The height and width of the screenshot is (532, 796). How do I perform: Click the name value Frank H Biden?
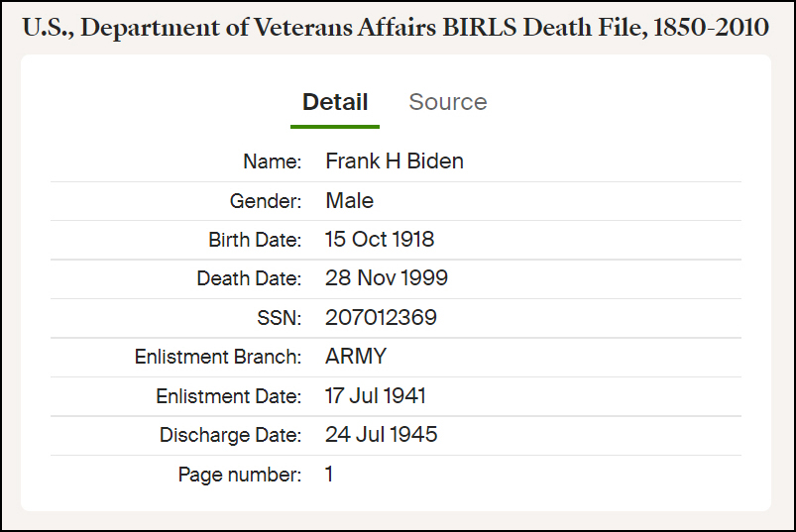394,161
